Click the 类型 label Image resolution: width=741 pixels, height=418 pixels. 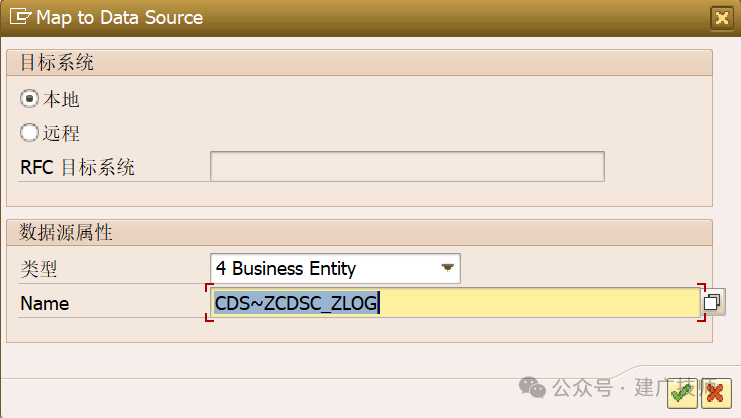click(x=39, y=269)
